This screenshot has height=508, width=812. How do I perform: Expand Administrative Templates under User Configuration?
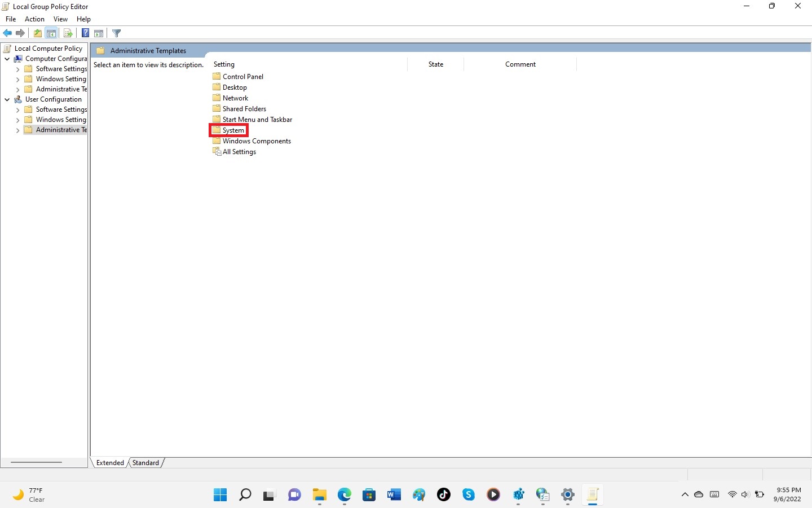(x=17, y=130)
